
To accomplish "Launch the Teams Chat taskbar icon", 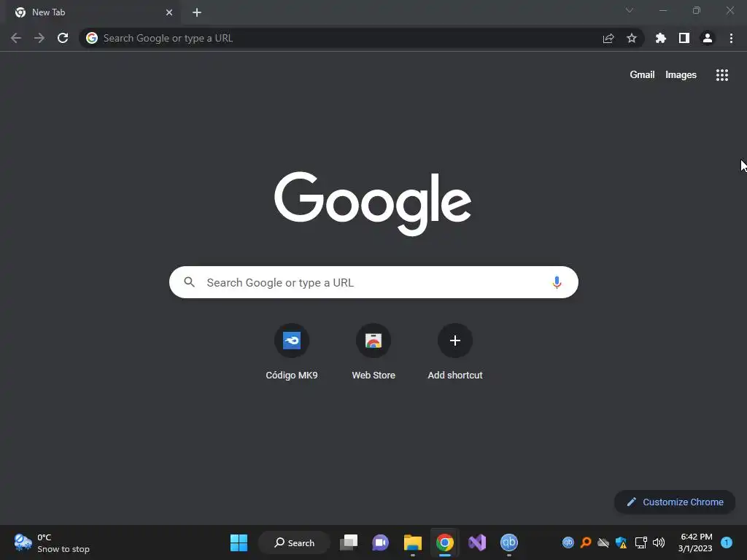I will [380, 542].
